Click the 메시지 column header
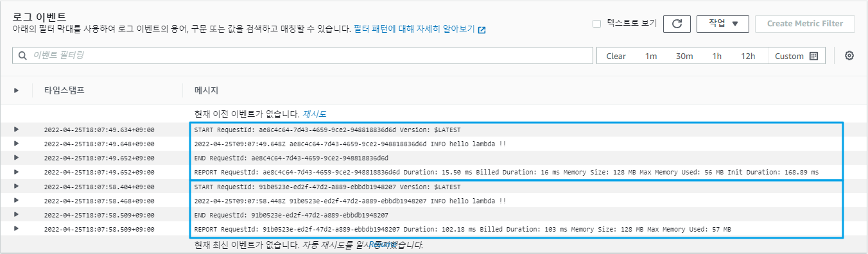This screenshot has height=254, width=868. [x=207, y=90]
